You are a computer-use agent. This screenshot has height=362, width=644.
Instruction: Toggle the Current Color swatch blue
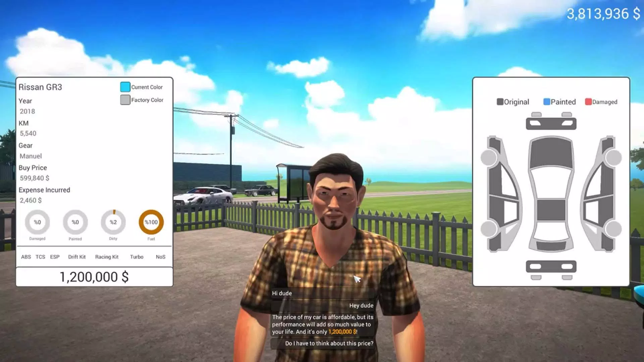point(125,86)
